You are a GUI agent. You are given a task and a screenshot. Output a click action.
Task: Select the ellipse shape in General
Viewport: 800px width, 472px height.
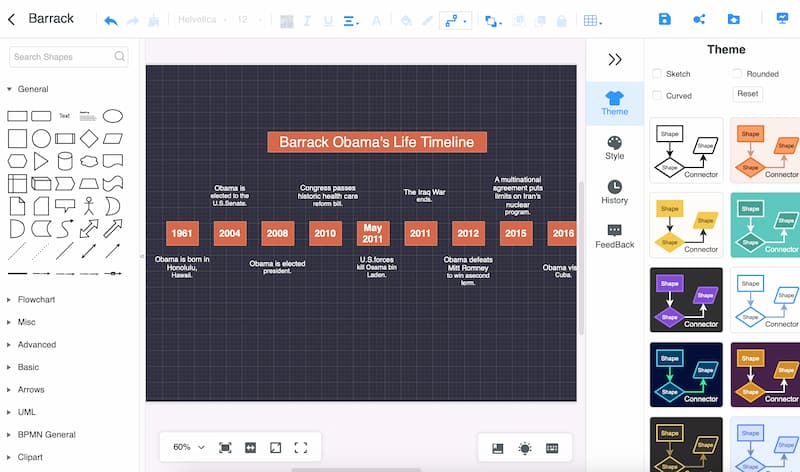pos(113,116)
